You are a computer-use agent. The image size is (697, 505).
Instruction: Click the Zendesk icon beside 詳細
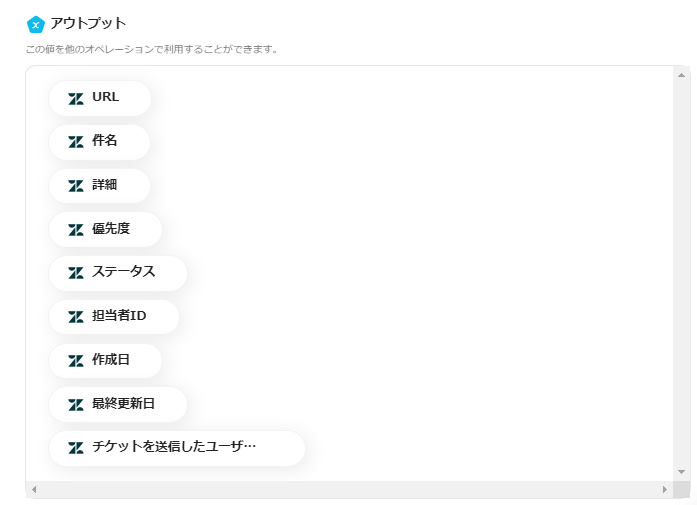[x=76, y=186]
